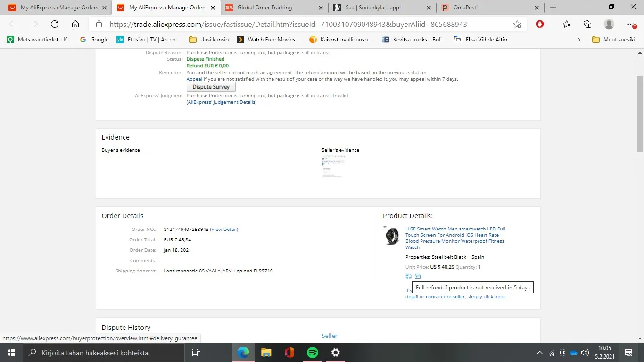Open the taskbar clock and date
This screenshot has height=362, width=644.
[605, 353]
